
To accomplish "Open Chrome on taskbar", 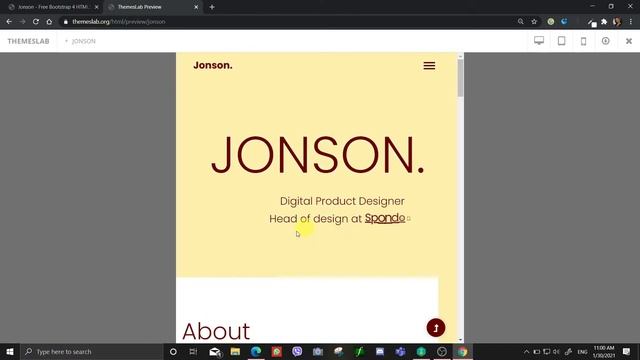I will point(462,351).
